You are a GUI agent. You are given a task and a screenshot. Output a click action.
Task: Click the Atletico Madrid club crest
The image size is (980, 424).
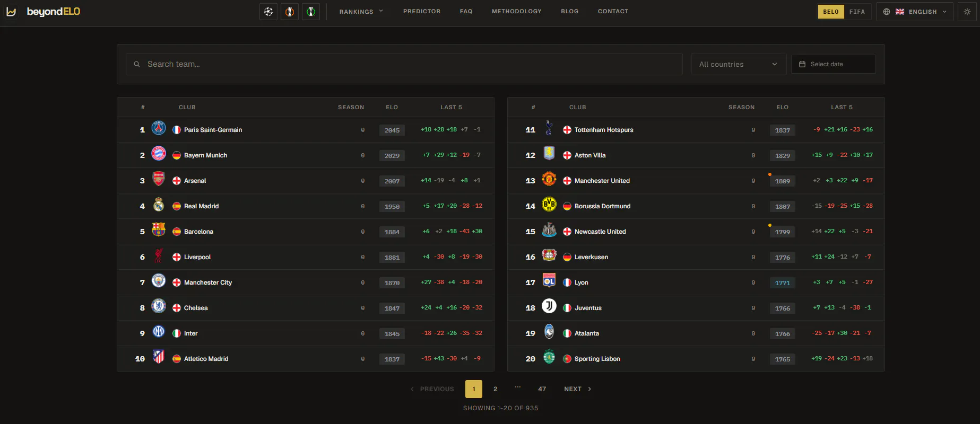pos(159,357)
